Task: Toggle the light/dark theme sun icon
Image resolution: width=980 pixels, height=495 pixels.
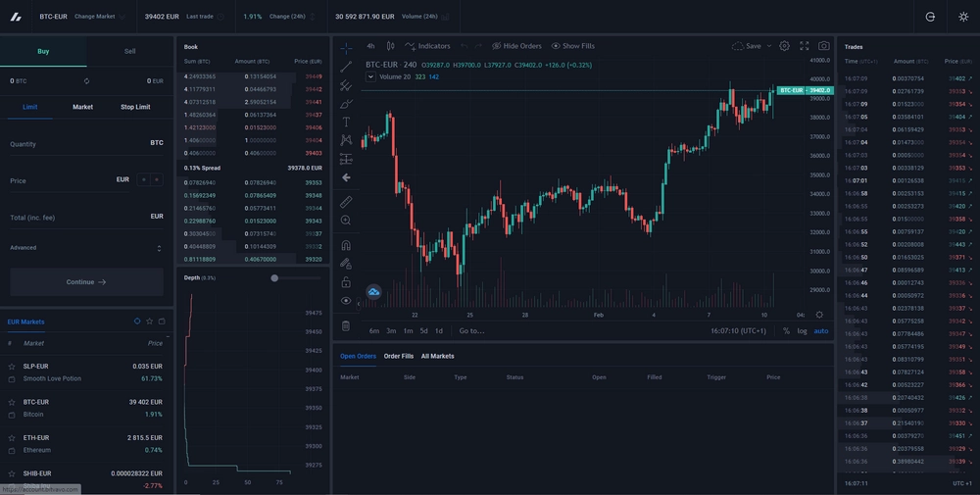Action: pos(963,17)
